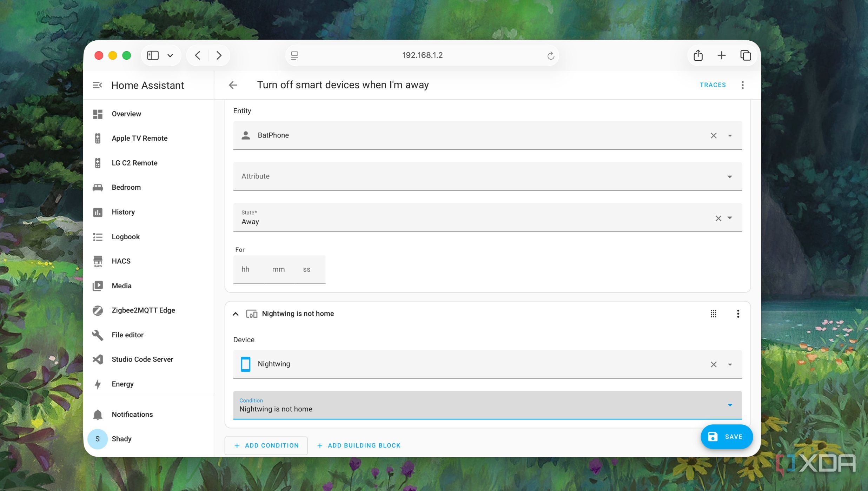The image size is (868, 491).
Task: Open a new Safari tab
Action: coord(722,55)
